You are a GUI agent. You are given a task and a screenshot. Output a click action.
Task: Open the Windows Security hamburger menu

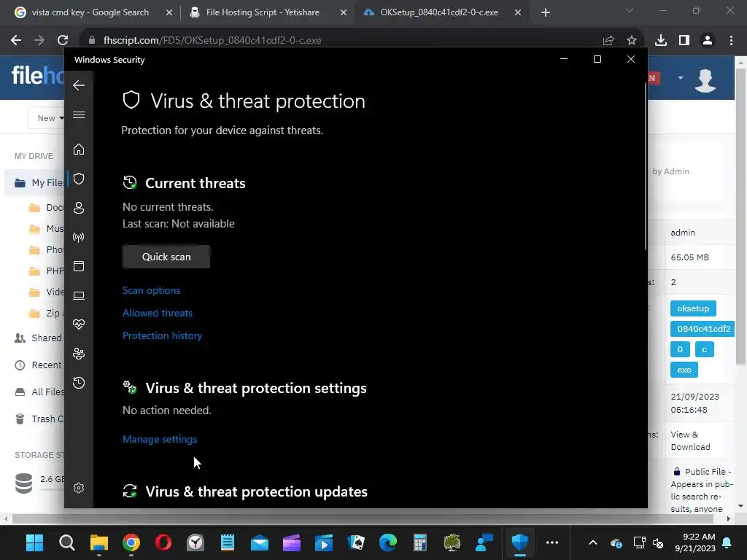(79, 115)
